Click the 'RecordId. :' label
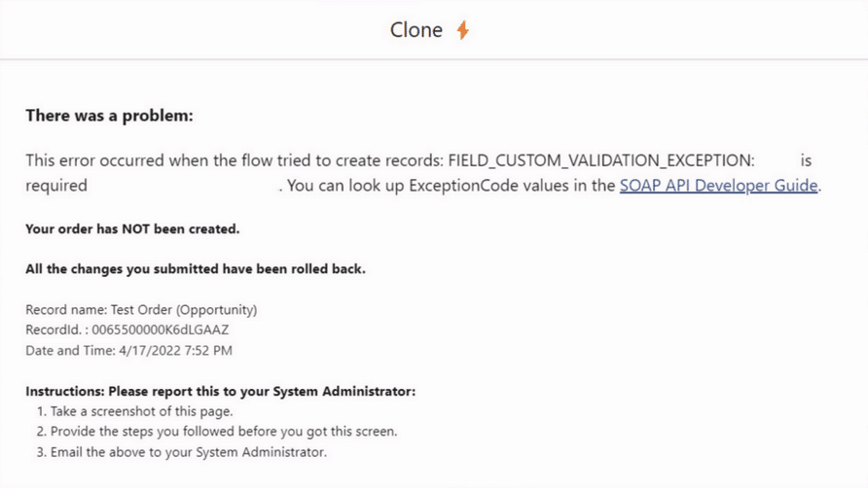The height and width of the screenshot is (488, 868). [x=57, y=330]
